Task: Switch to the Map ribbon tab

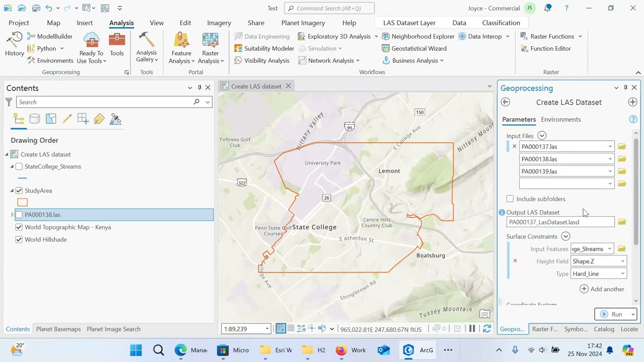Action: click(53, 23)
